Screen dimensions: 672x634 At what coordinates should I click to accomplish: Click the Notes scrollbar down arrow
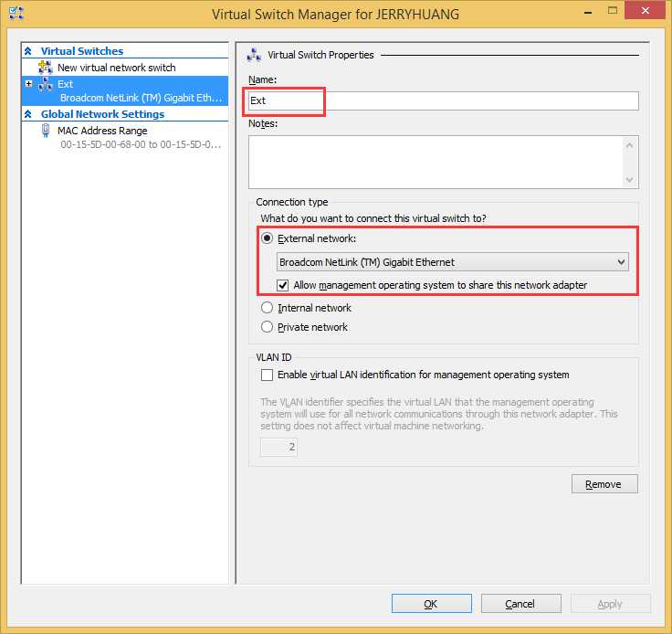click(630, 179)
